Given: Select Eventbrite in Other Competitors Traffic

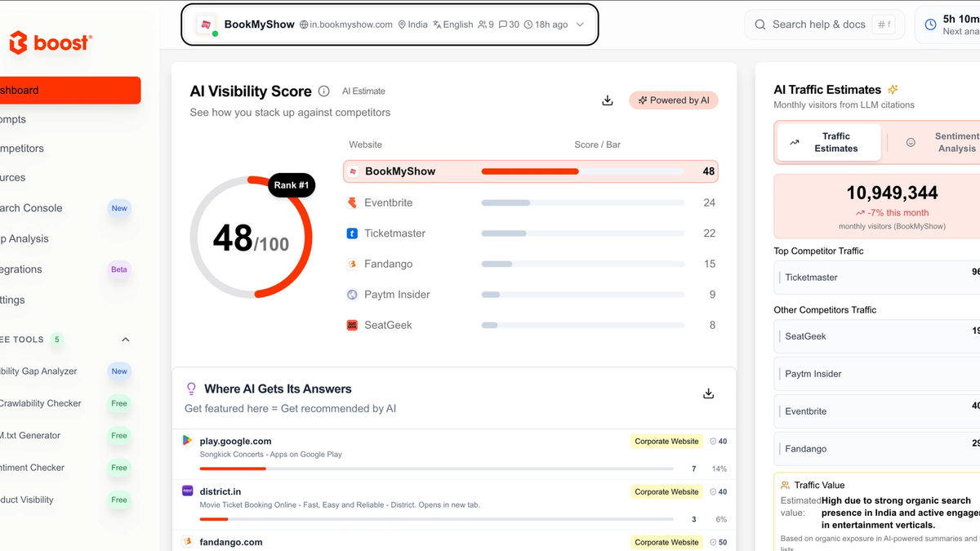Looking at the screenshot, I should (x=877, y=411).
